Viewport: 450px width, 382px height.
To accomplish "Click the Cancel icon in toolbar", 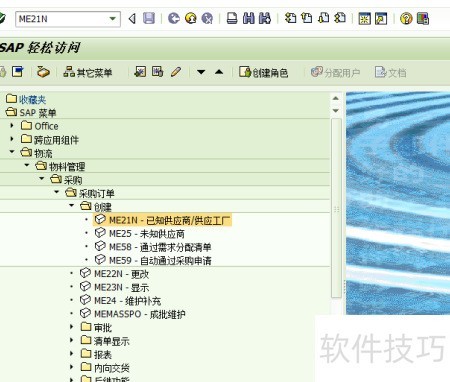I will tap(207, 18).
